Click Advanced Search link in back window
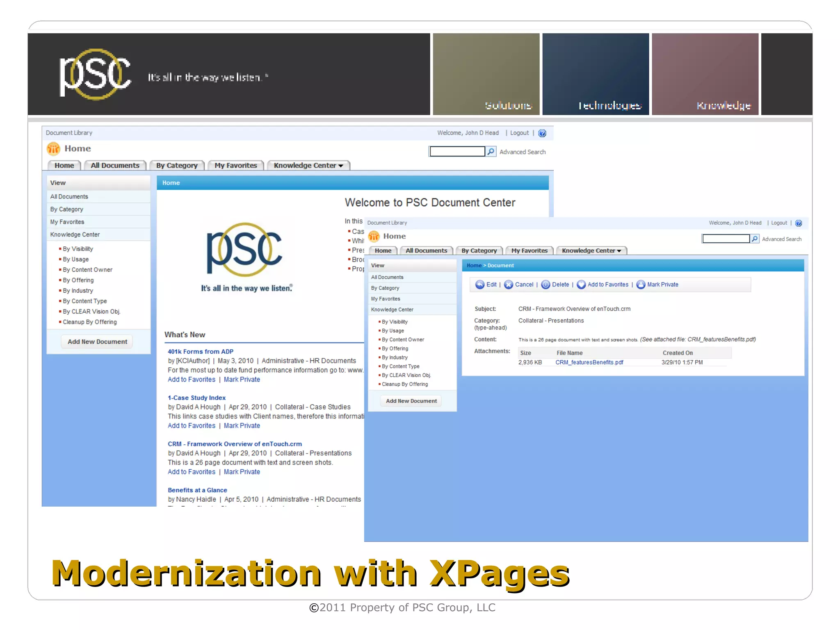Screen dimensions: 840x630 coord(523,152)
